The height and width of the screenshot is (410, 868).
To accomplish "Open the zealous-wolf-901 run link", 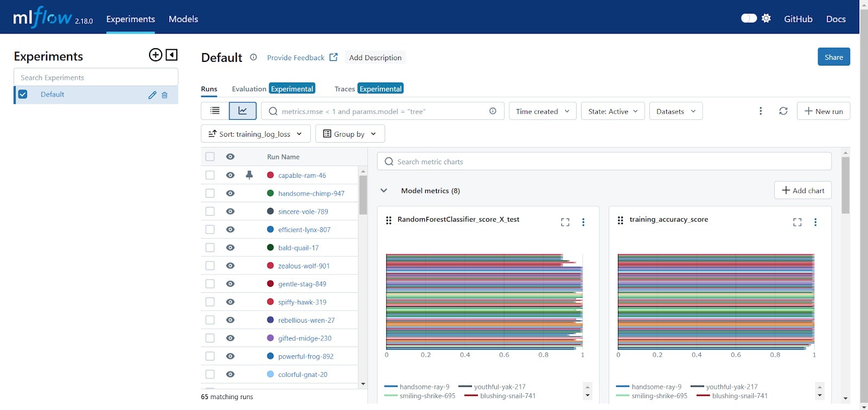I will click(x=304, y=266).
